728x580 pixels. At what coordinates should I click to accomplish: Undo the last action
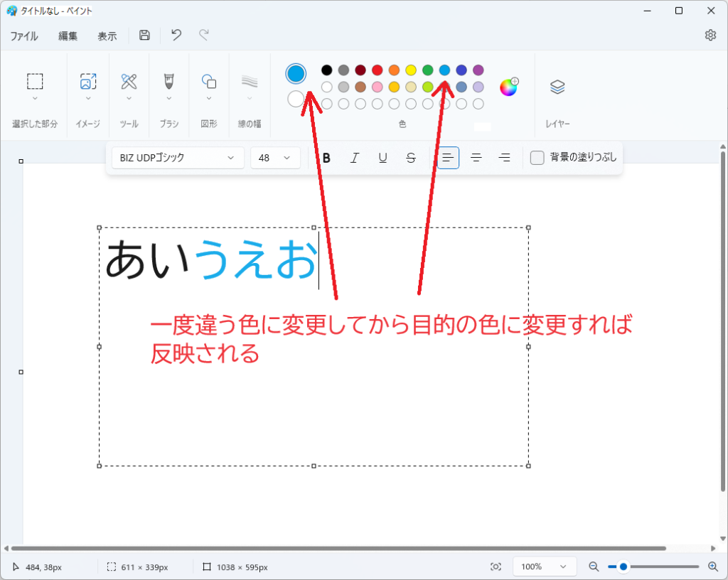point(176,36)
